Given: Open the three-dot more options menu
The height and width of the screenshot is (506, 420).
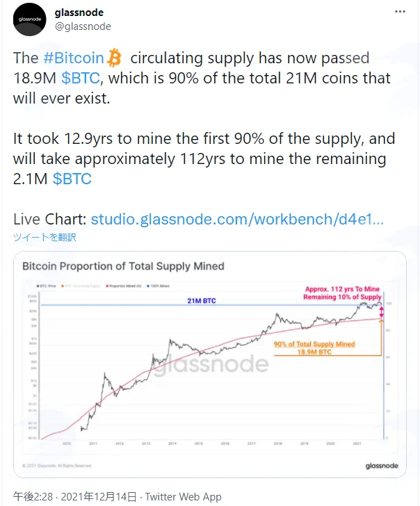Looking at the screenshot, I should coord(400,12).
